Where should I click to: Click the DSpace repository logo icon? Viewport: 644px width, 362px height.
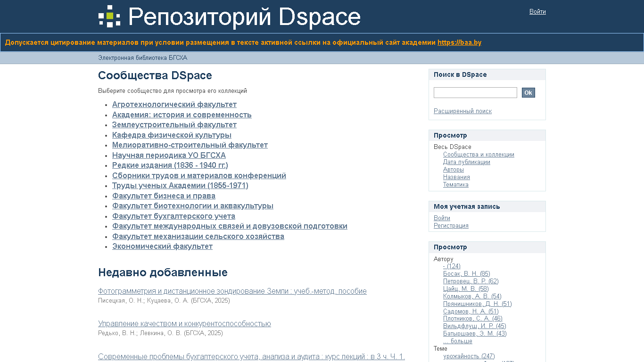pyautogui.click(x=109, y=16)
